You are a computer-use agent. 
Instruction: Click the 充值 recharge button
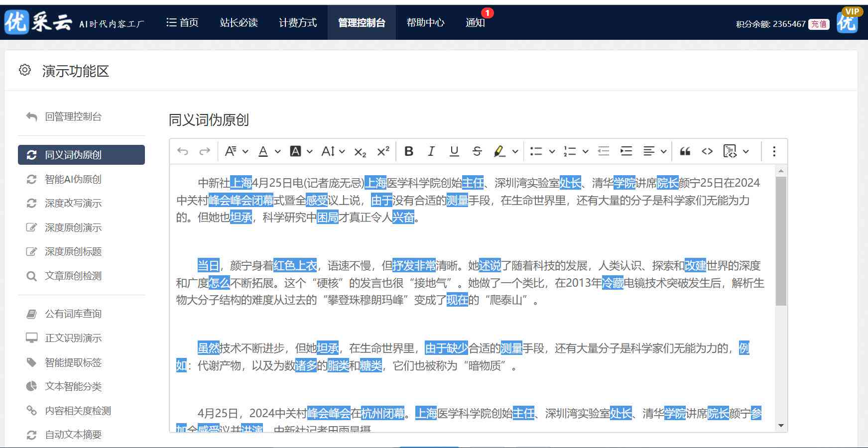tap(819, 24)
